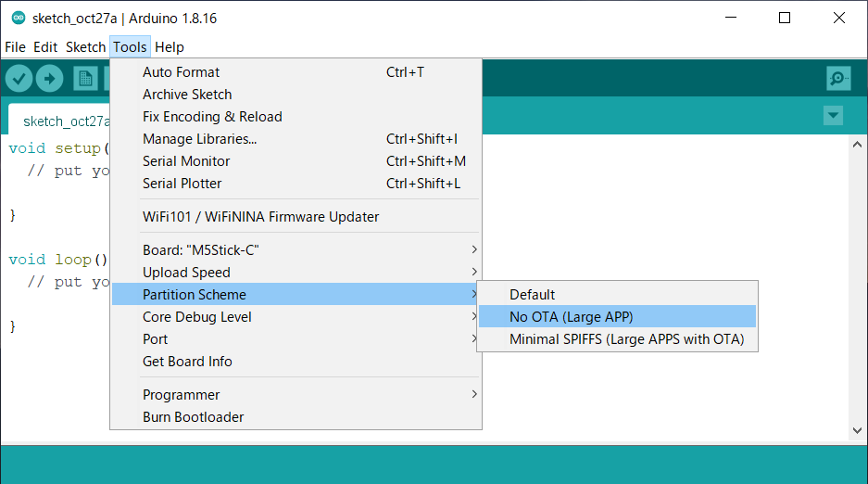Image resolution: width=868 pixels, height=484 pixels.
Task: Click "void setup" text in editor
Action: (x=55, y=148)
